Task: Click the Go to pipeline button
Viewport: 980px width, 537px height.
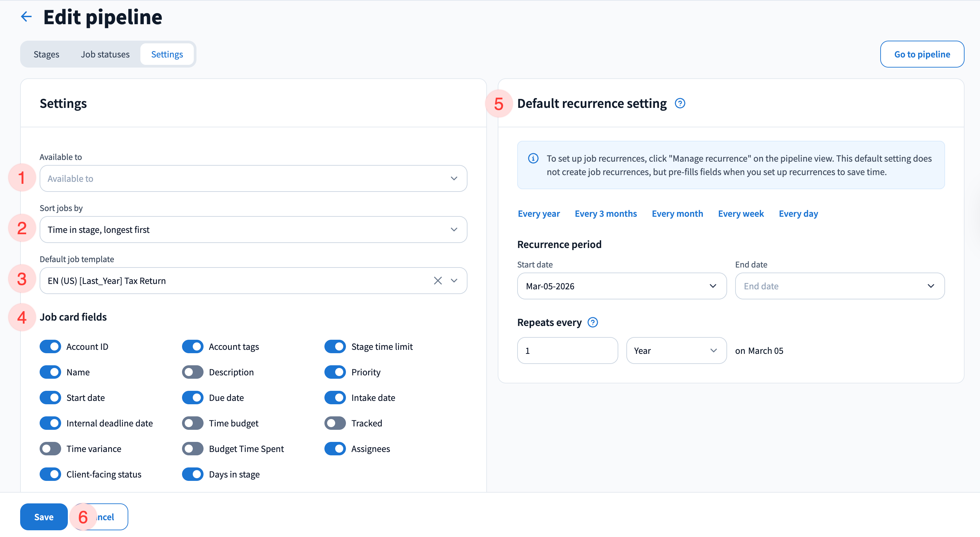Action: [922, 54]
